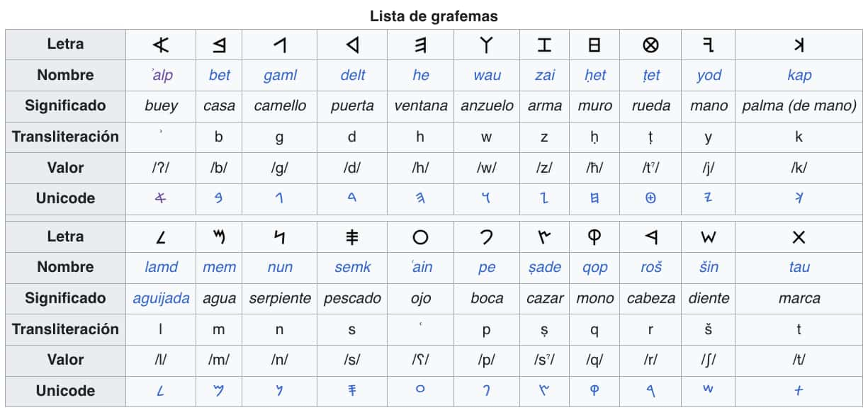Click the Unicode glyph link for ʿain
868x410 pixels.
(x=420, y=389)
